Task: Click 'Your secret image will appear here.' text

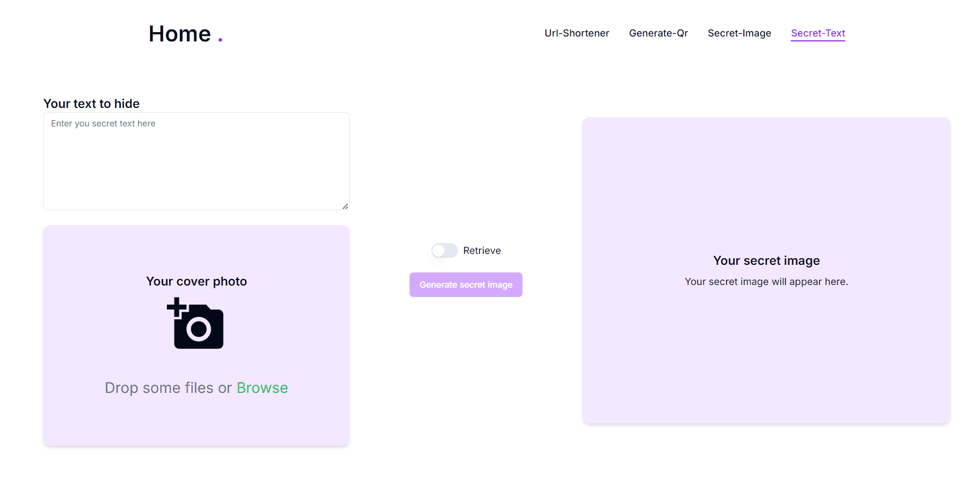Action: 766,282
